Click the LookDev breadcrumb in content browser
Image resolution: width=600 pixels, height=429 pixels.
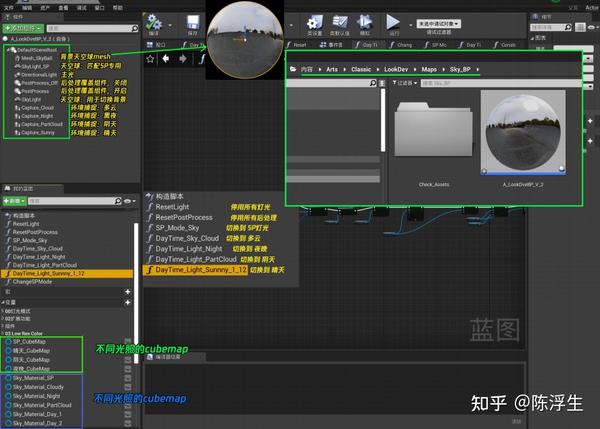click(396, 69)
